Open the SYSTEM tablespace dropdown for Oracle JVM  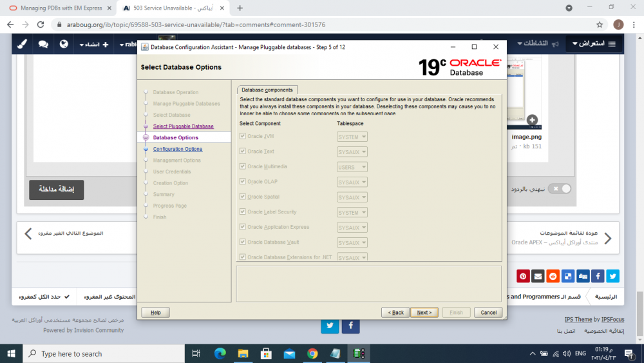pyautogui.click(x=352, y=137)
